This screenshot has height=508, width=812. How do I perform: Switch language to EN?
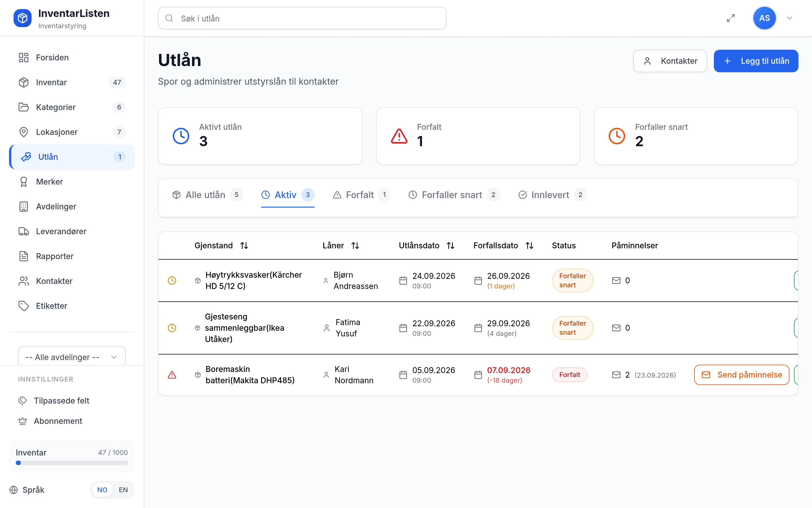(123, 490)
